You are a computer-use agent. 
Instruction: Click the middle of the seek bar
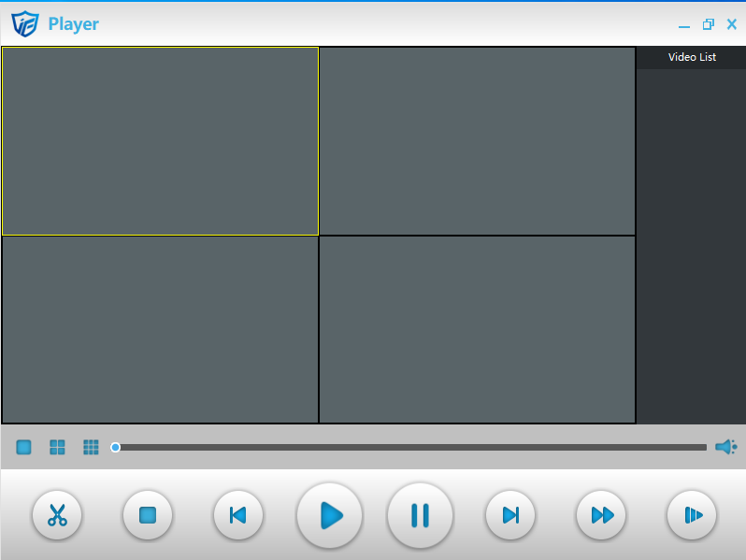click(411, 447)
